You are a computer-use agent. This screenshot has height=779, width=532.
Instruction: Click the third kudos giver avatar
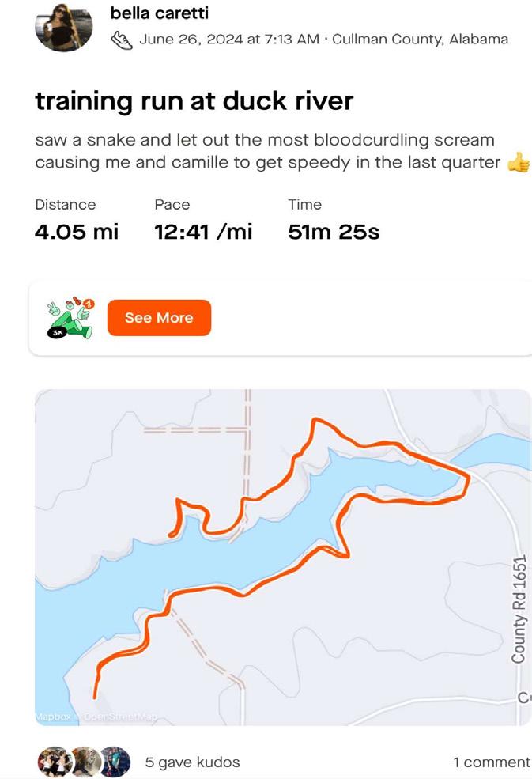114,762
